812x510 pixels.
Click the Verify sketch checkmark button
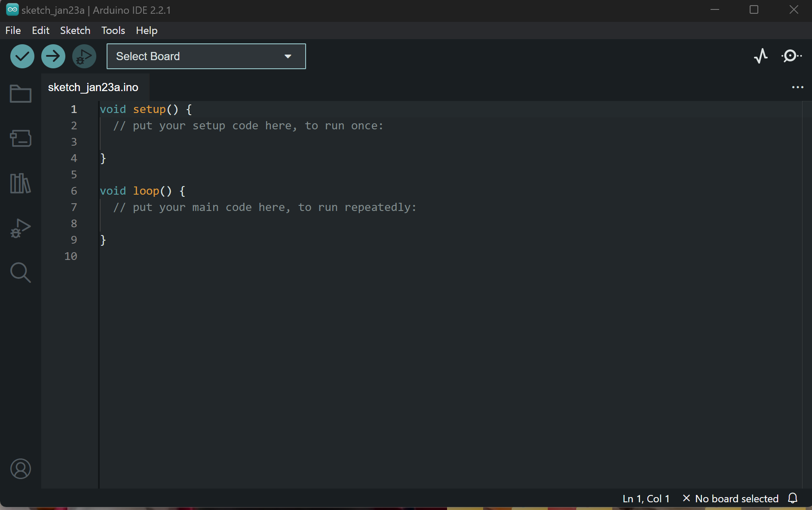(22, 56)
